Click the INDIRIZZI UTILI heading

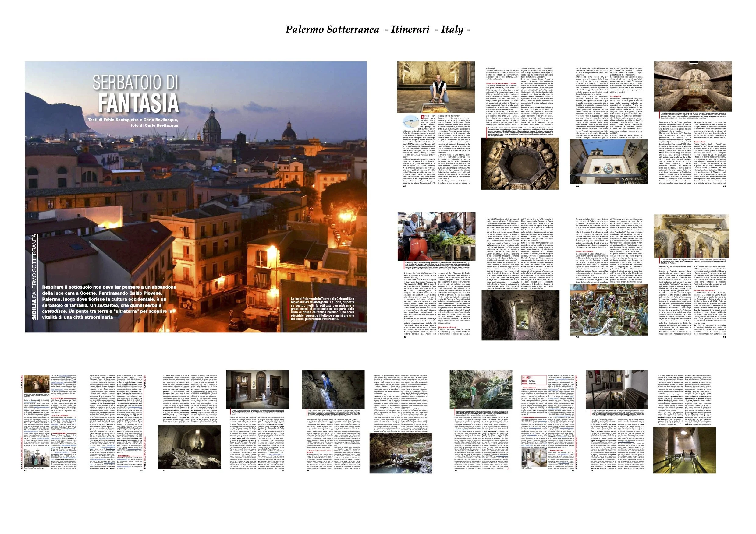pyautogui.click(x=124, y=456)
